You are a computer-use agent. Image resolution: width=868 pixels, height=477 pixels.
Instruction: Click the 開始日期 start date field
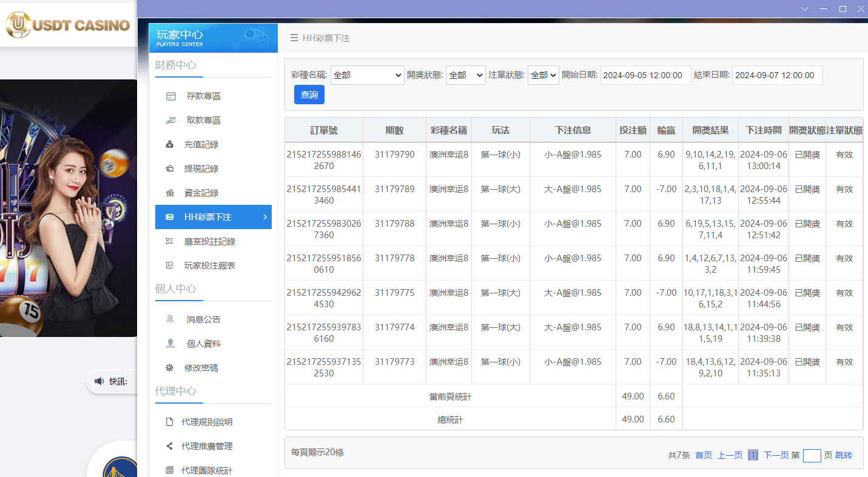coord(645,75)
